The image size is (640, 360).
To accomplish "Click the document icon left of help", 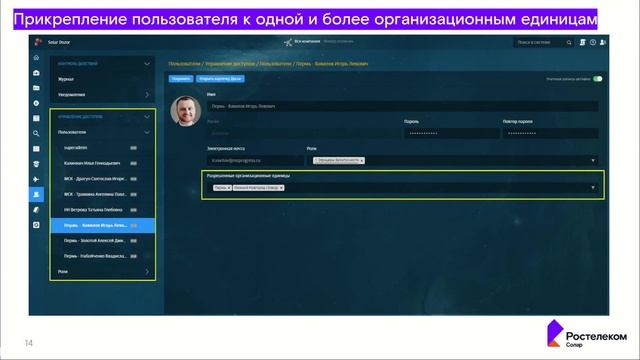I will [x=582, y=42].
